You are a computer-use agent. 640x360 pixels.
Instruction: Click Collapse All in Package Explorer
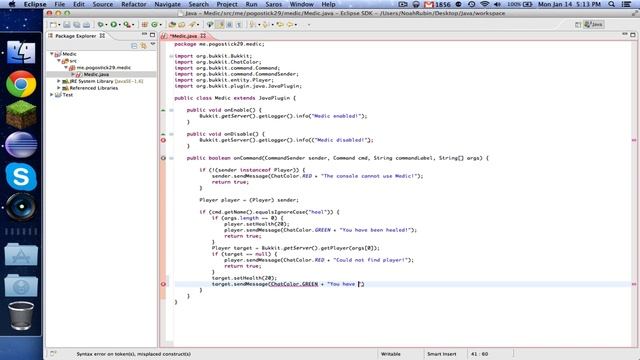[x=134, y=46]
